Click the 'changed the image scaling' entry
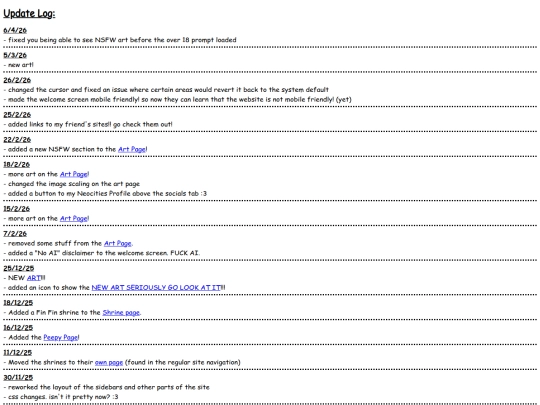Viewport: 540px width, 405px height. pyautogui.click(x=72, y=184)
